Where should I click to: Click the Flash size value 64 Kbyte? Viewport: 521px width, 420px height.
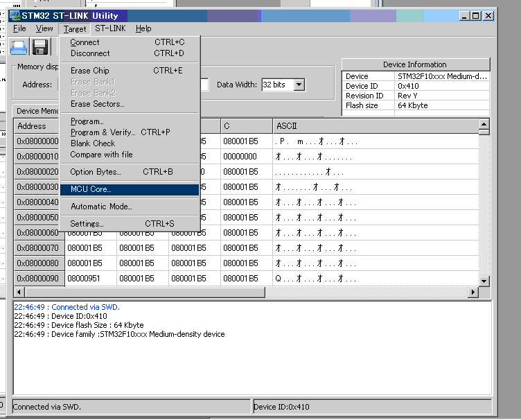[x=442, y=105]
